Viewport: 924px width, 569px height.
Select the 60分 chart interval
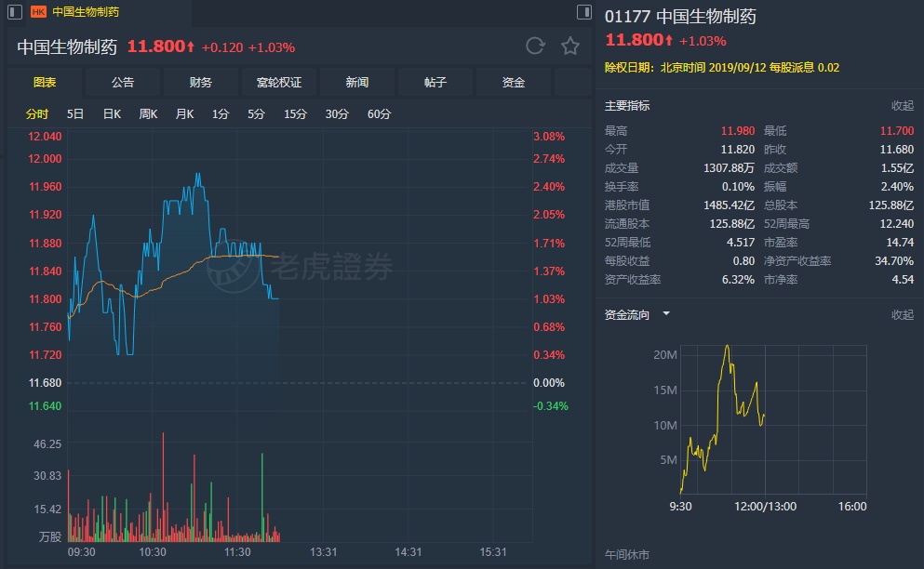(x=379, y=114)
